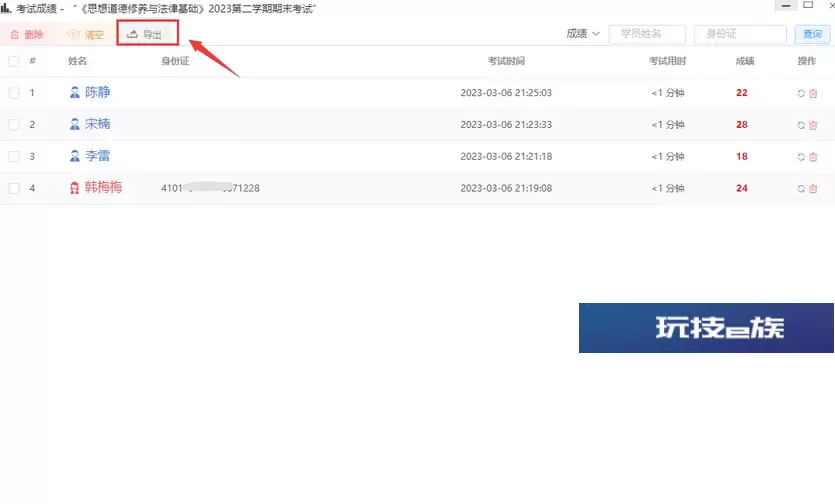This screenshot has width=835, height=504.
Task: Click the reset icon in 宋楠's row
Action: [801, 125]
